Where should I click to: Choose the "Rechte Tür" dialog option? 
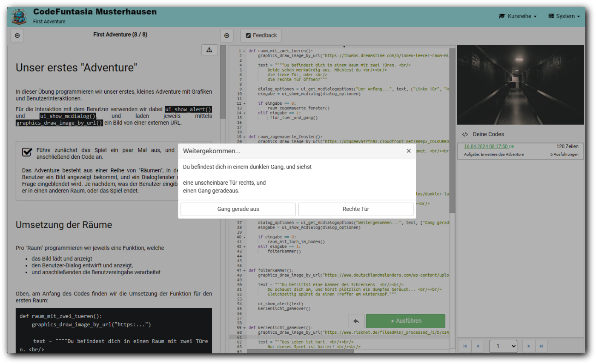(355, 209)
